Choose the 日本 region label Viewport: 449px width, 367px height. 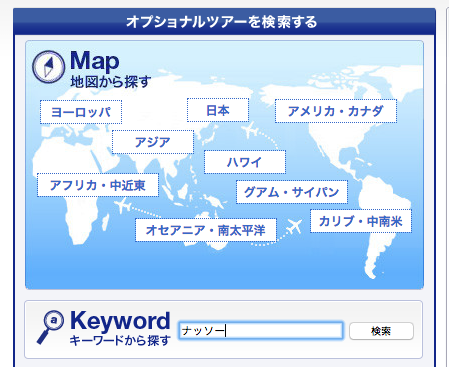218,110
